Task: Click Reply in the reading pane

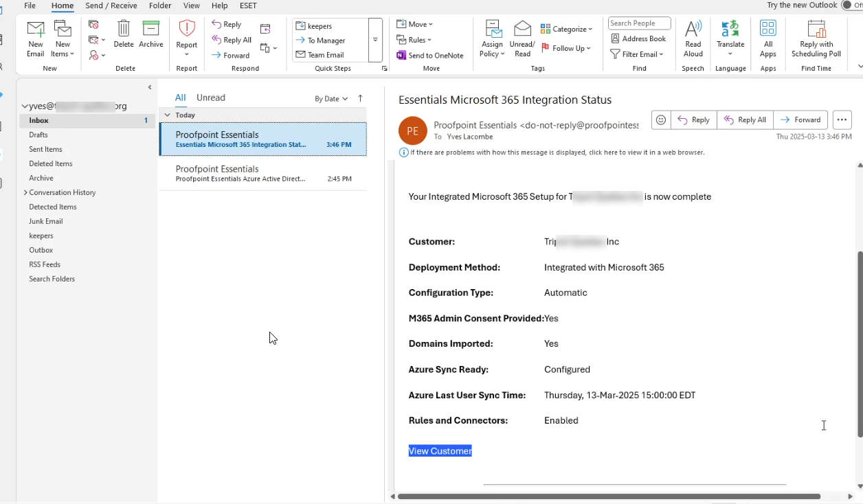Action: 693,119
